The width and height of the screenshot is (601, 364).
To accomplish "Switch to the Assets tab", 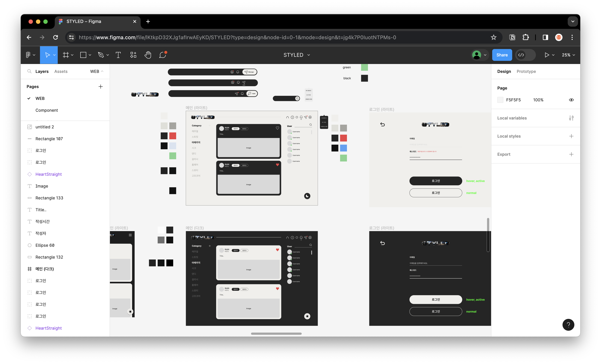I will (61, 71).
